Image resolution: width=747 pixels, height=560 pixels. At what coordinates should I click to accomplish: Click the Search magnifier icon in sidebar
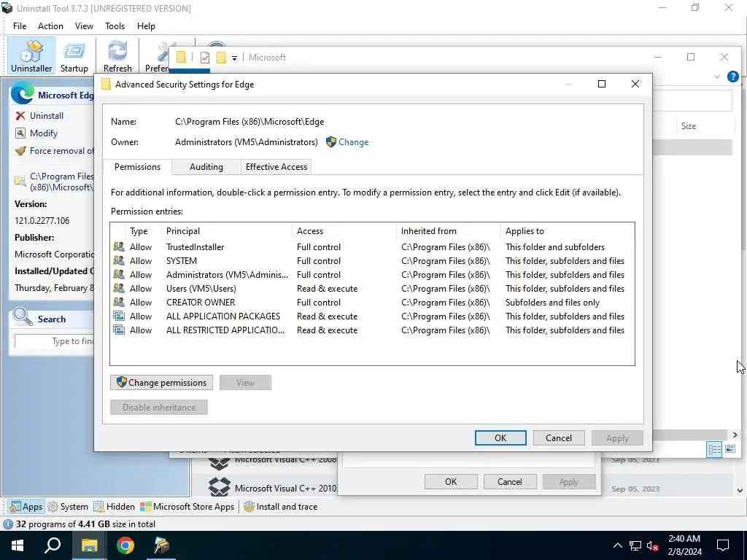coord(22,316)
